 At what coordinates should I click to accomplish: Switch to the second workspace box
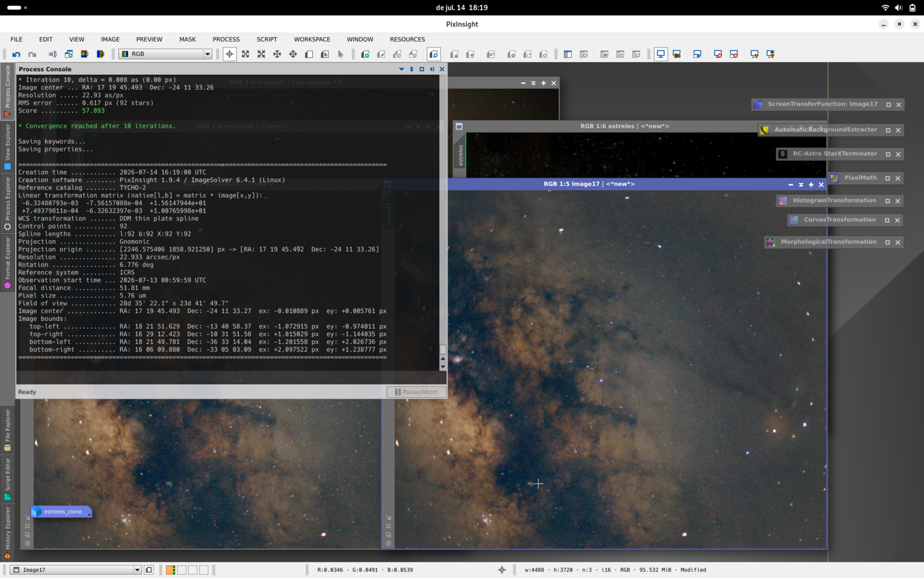coord(182,570)
